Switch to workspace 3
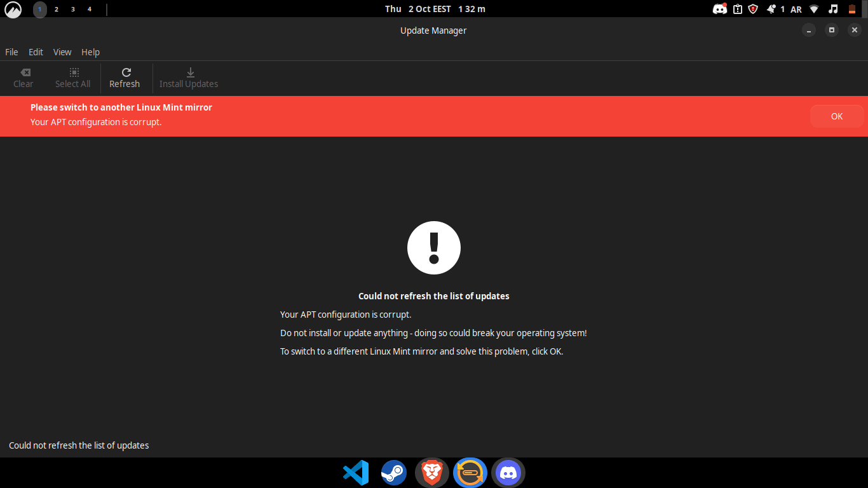Screen dimensions: 868x488 (72, 9)
